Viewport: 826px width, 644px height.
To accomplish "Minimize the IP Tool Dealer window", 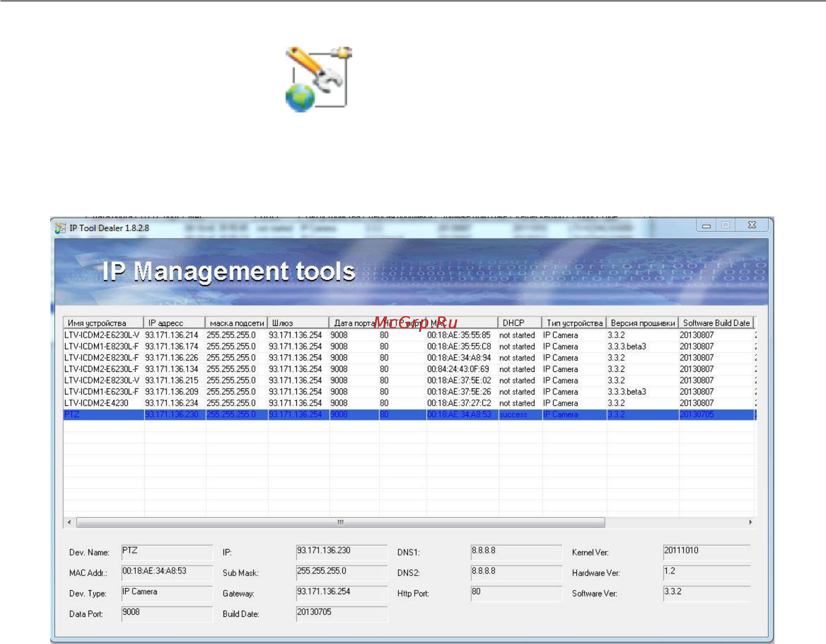I will (706, 225).
